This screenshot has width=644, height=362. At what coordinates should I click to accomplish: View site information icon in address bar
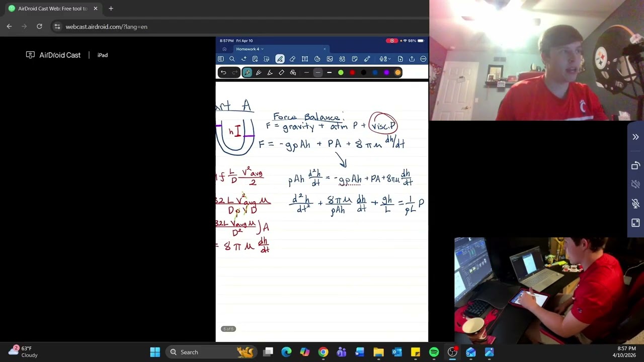(57, 27)
